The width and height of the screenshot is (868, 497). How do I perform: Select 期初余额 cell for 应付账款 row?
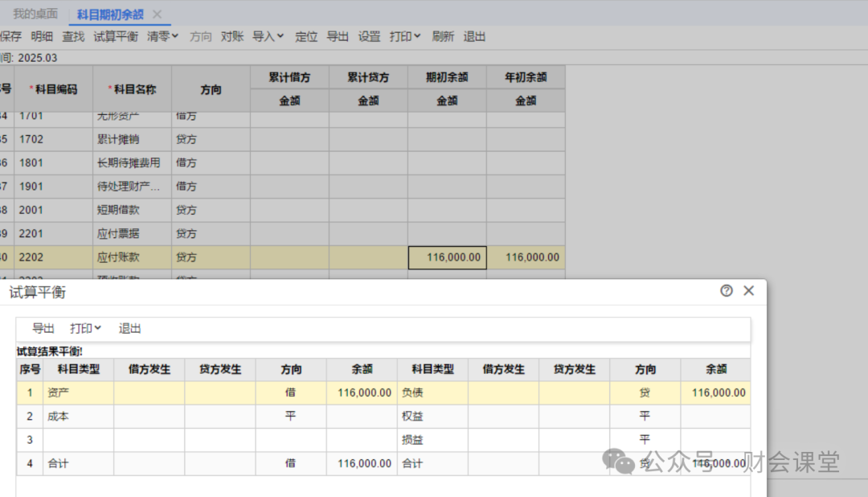coord(447,257)
